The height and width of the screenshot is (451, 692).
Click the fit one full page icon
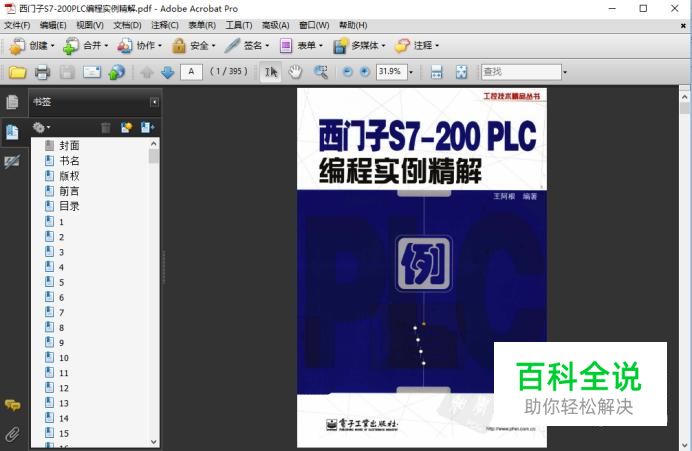click(x=462, y=72)
